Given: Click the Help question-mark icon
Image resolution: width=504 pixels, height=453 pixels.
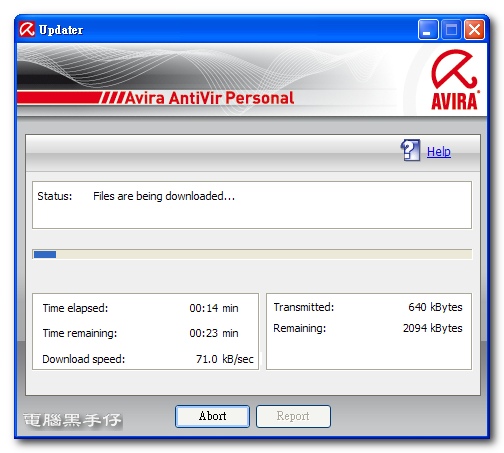Looking at the screenshot, I should tap(410, 150).
